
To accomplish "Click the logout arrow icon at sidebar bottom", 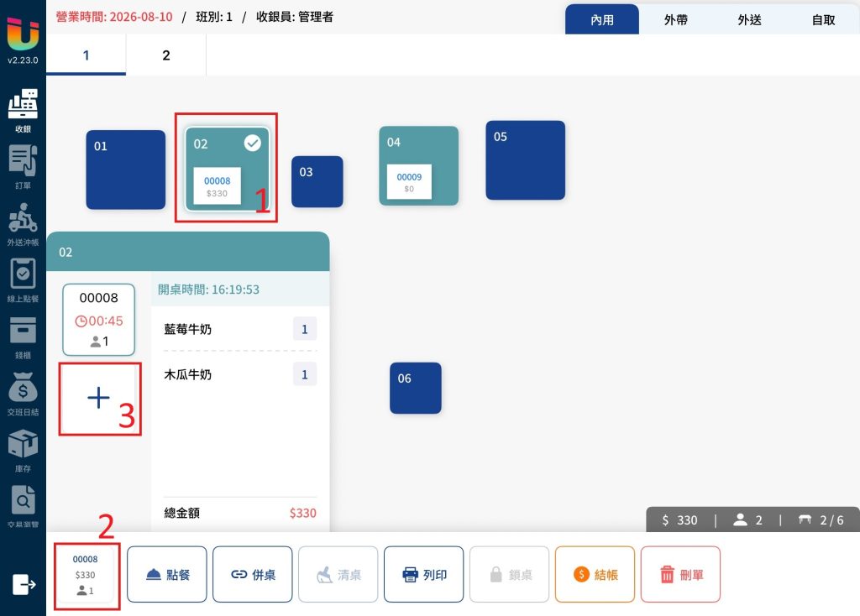I will coord(24,584).
